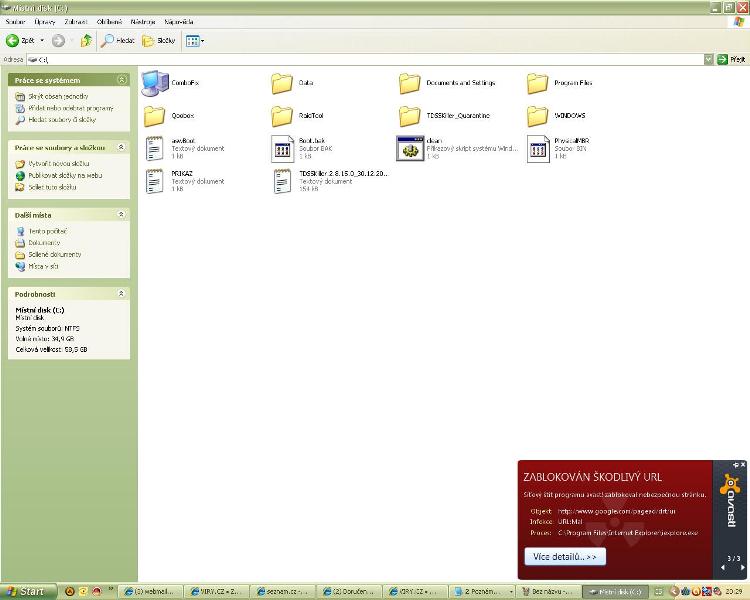The height and width of the screenshot is (600, 750).
Task: Click the Vytvořit novou složku link
Action: [x=59, y=163]
